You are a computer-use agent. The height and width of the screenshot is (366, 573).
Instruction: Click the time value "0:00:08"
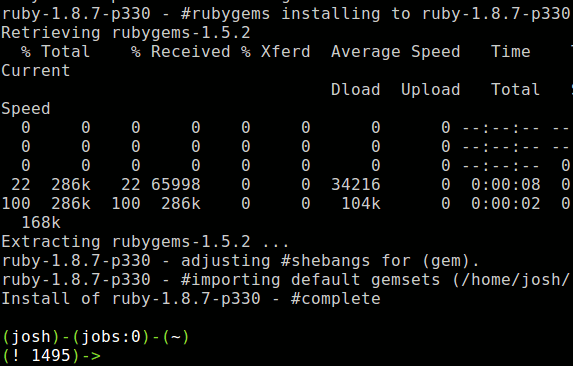pyautogui.click(x=505, y=184)
